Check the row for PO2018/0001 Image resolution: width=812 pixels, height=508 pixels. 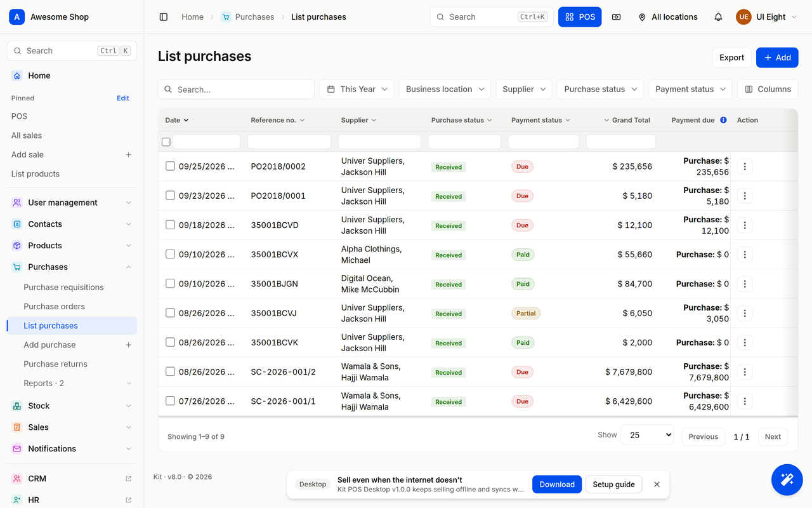(x=170, y=195)
